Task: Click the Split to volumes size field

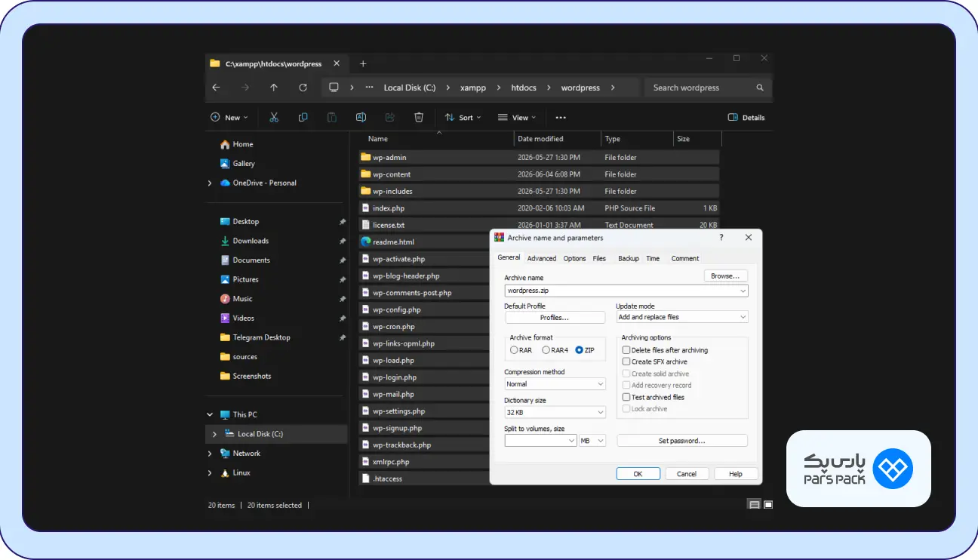Action: (x=541, y=441)
